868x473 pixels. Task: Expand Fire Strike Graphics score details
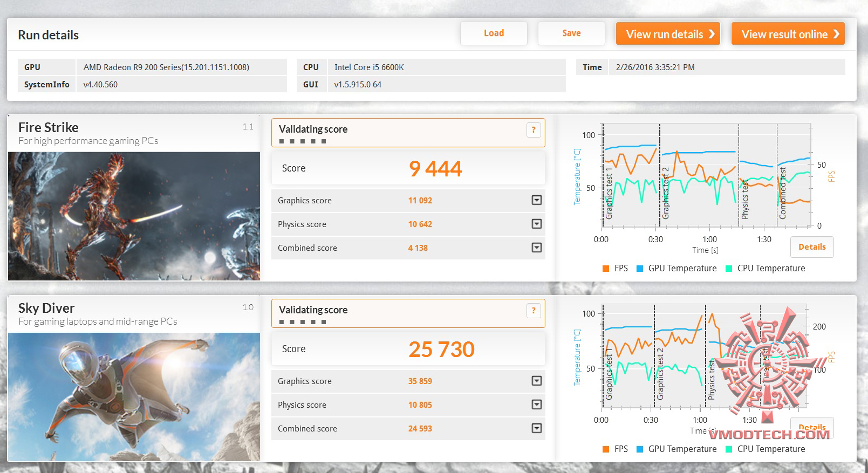(x=537, y=200)
